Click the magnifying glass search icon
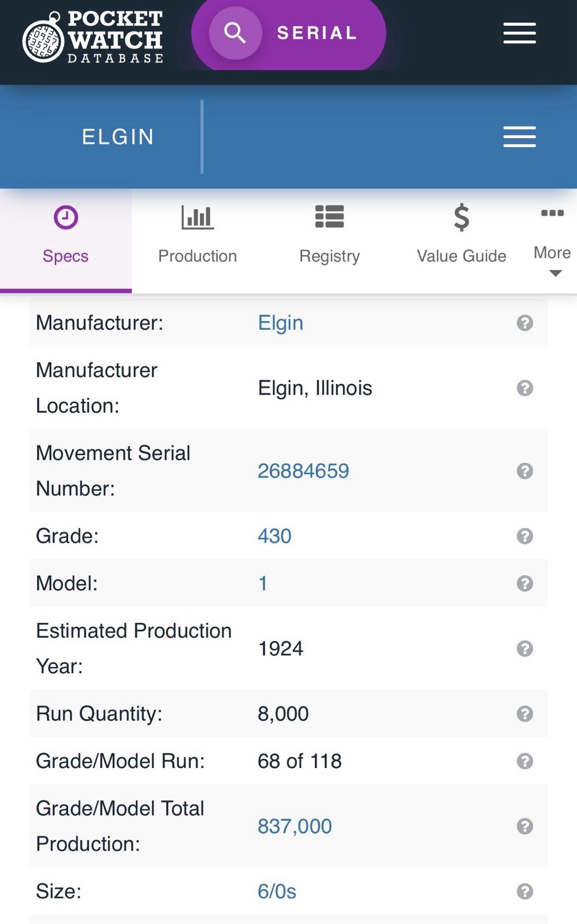The image size is (577, 924). 235,33
